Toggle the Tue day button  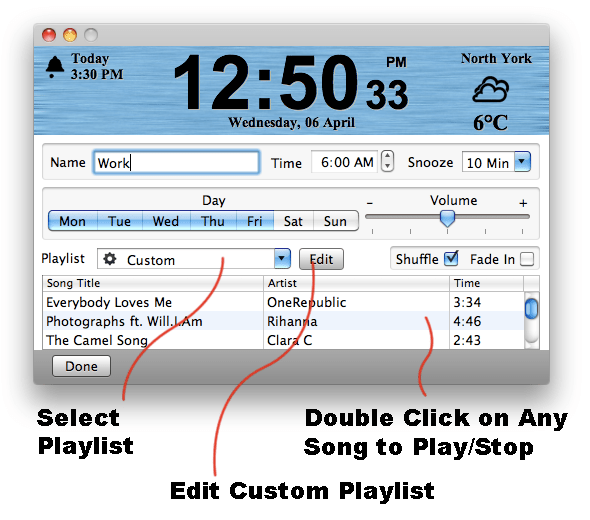coord(120,221)
